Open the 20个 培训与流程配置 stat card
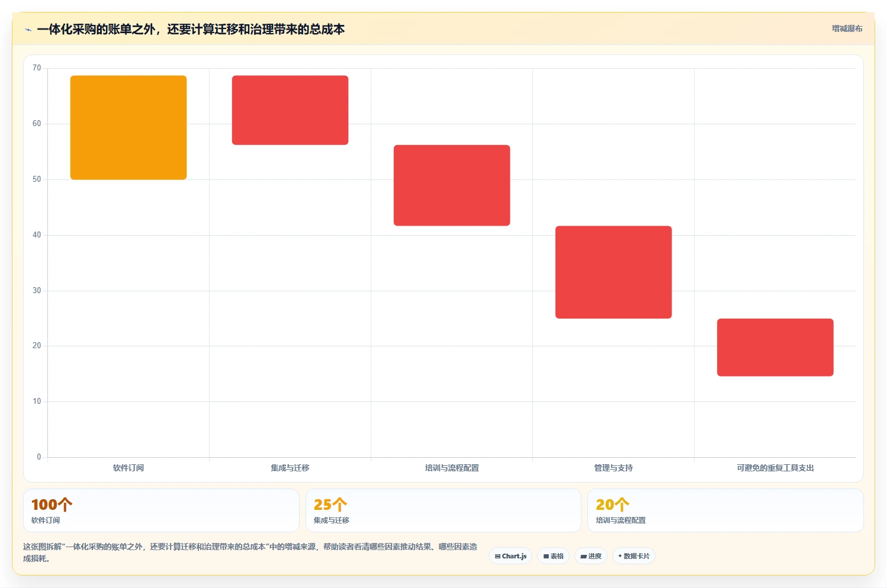 725,510
